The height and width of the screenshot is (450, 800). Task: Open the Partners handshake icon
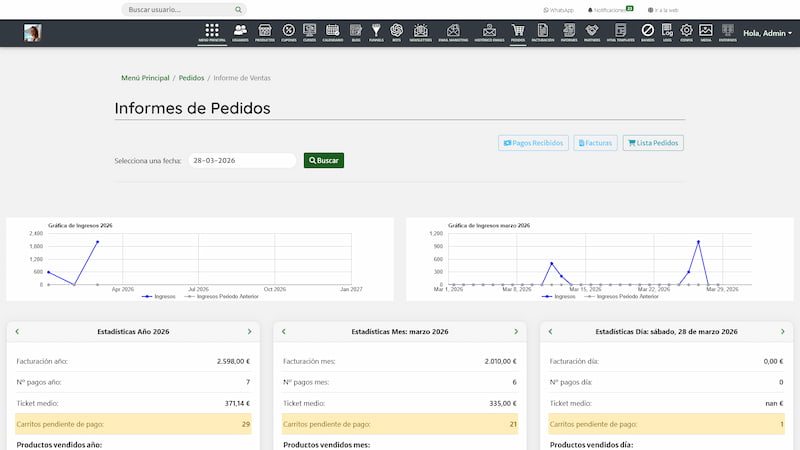pyautogui.click(x=593, y=32)
